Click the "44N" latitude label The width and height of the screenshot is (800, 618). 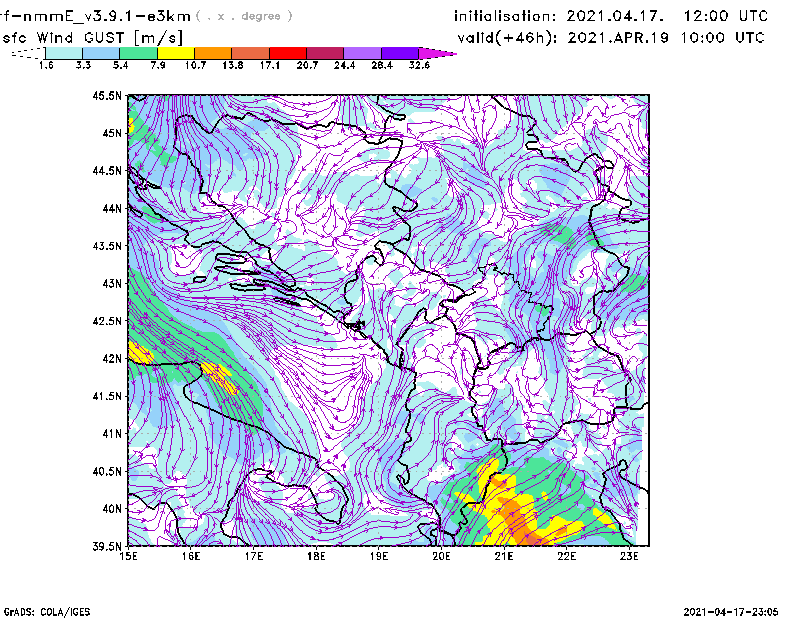[112, 208]
